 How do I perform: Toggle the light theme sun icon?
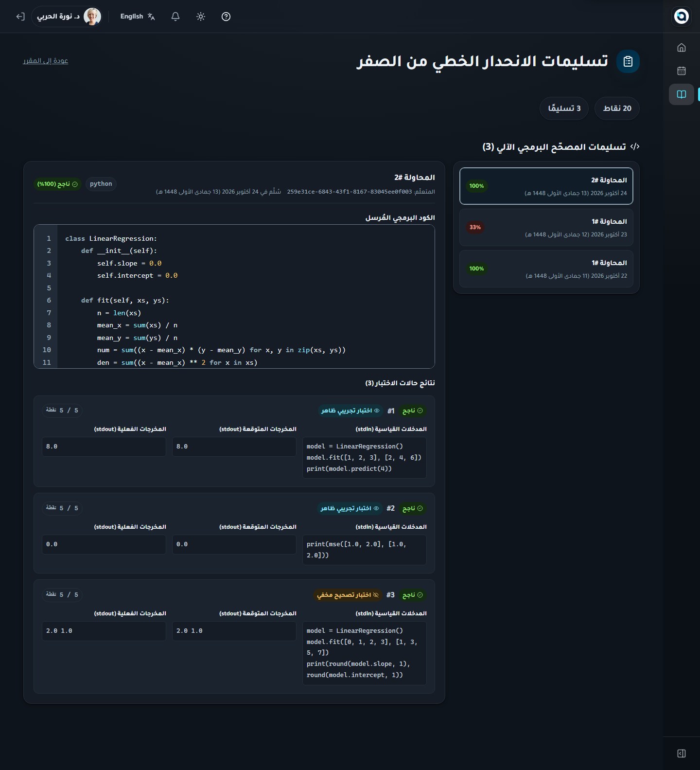(201, 17)
